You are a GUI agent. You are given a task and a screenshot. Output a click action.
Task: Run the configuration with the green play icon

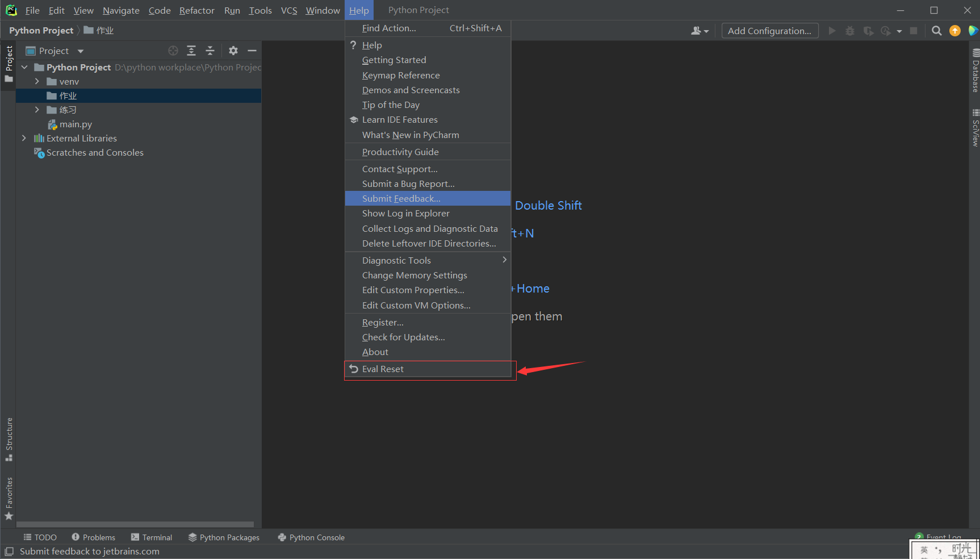coord(832,31)
